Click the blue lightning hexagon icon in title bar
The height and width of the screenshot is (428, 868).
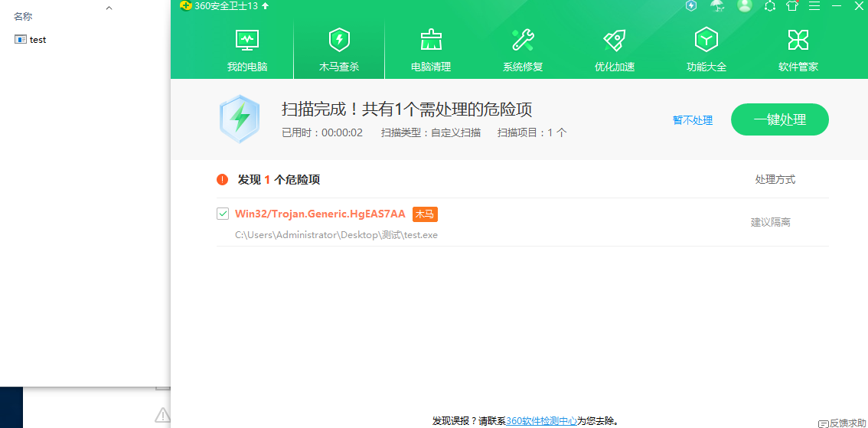(691, 5)
